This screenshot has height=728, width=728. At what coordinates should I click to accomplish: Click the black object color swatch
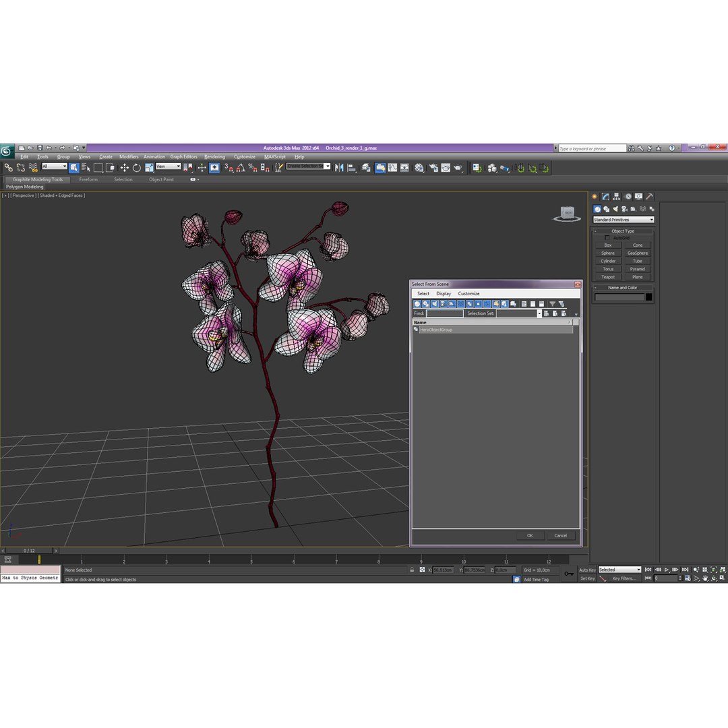[648, 297]
